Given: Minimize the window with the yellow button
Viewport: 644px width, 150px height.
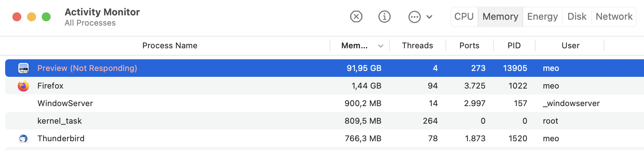Looking at the screenshot, I should tap(32, 17).
